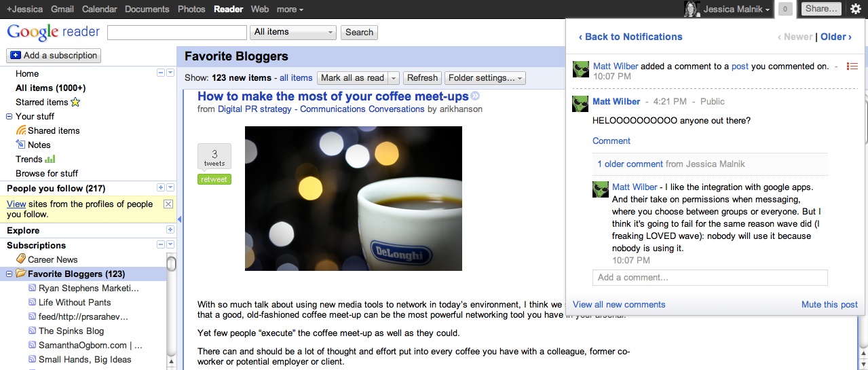Expand the Explore section with the plus button

point(161,230)
